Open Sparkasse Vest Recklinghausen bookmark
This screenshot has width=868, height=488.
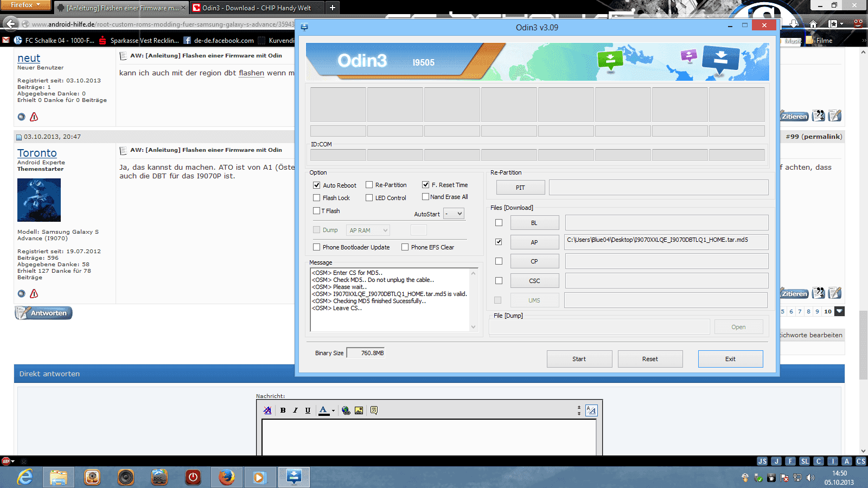pyautogui.click(x=139, y=41)
